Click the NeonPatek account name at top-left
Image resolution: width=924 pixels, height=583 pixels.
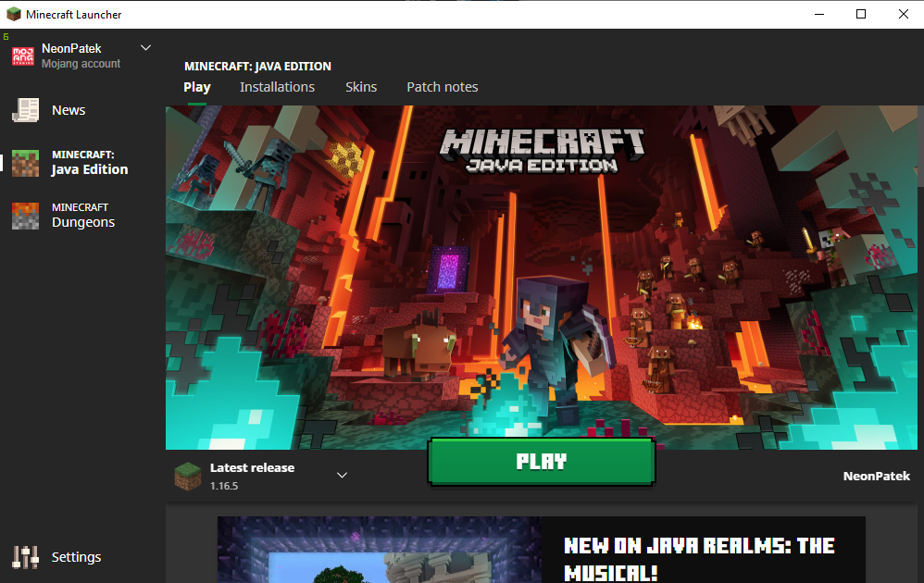click(x=71, y=48)
